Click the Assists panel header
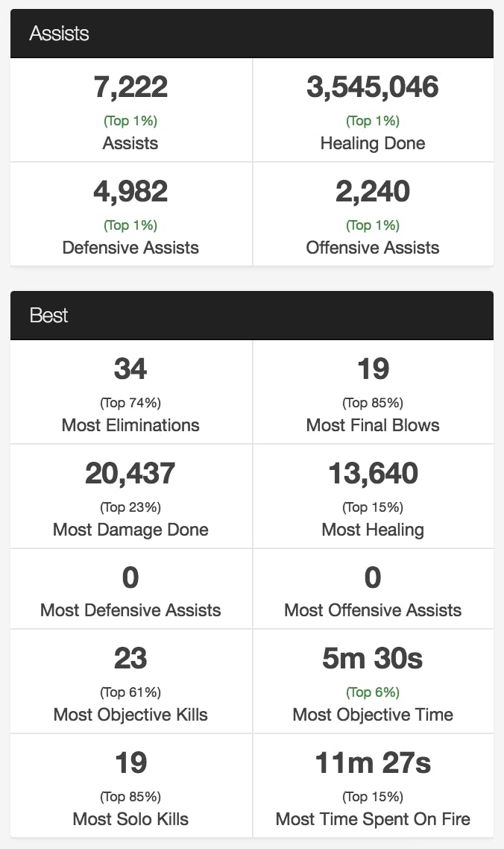This screenshot has height=849, width=504. click(60, 34)
